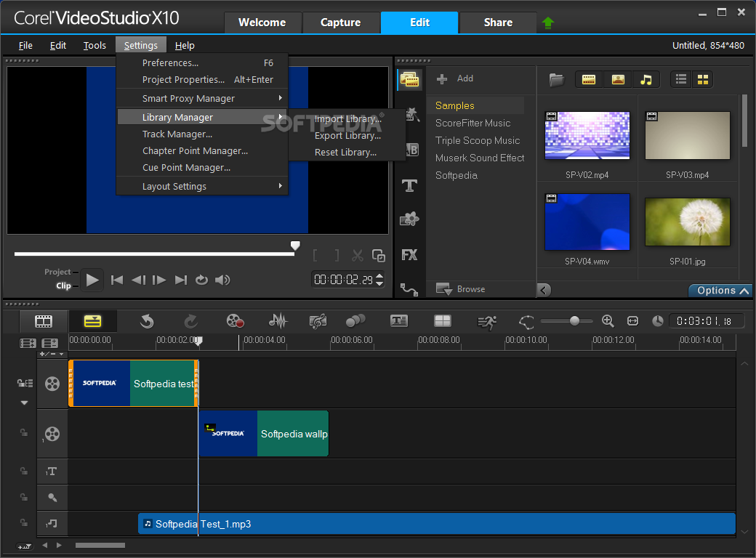Switch to Timeline view

92,321
